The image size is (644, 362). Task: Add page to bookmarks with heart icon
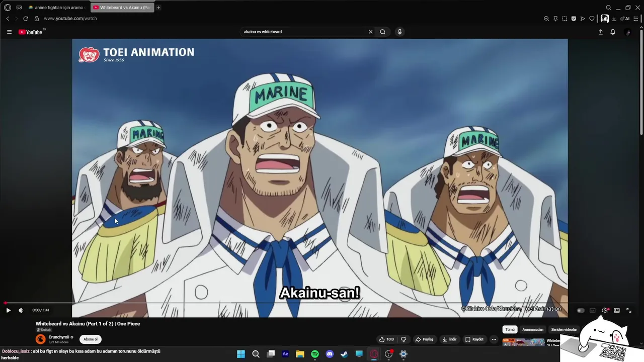(x=592, y=19)
